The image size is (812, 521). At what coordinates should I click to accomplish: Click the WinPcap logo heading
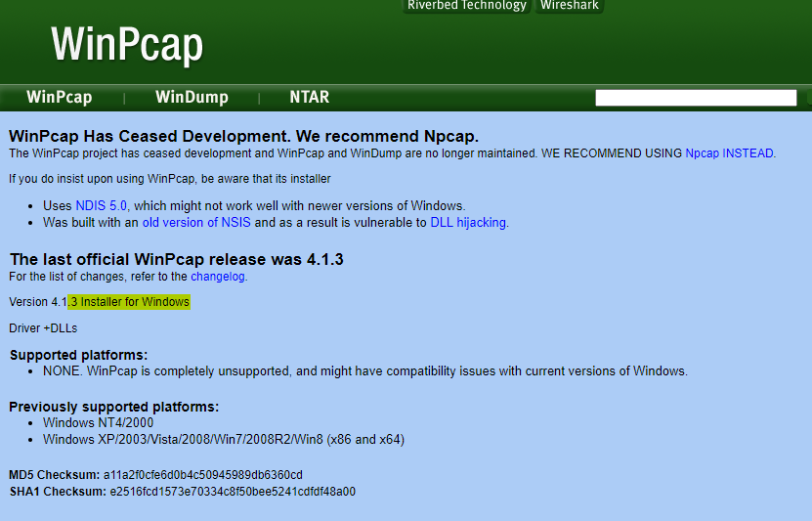[x=127, y=46]
